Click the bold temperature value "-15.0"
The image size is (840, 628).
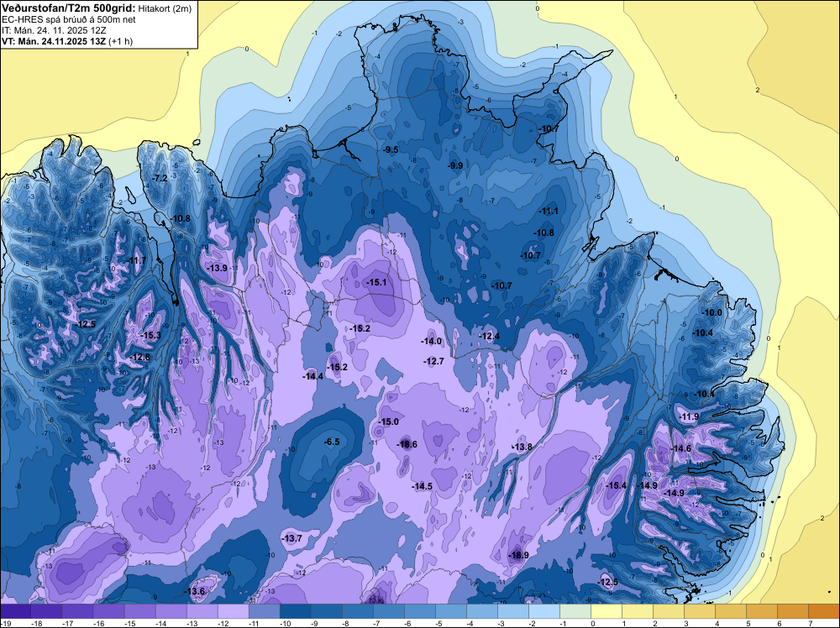coord(388,421)
